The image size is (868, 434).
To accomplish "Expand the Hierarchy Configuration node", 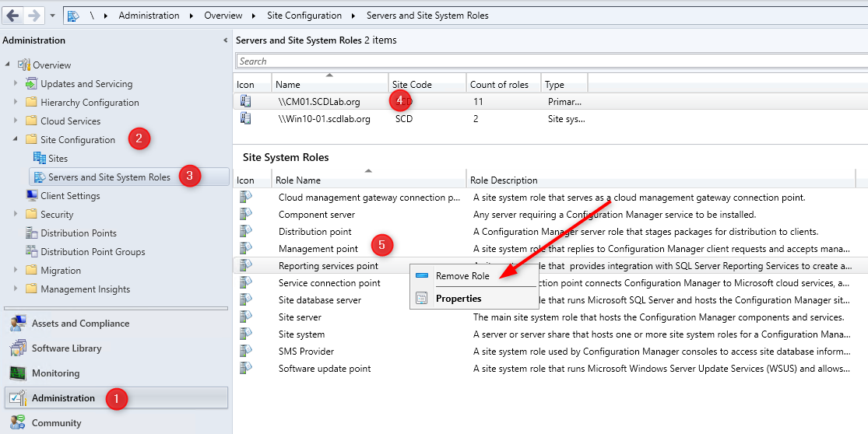I will pos(16,103).
